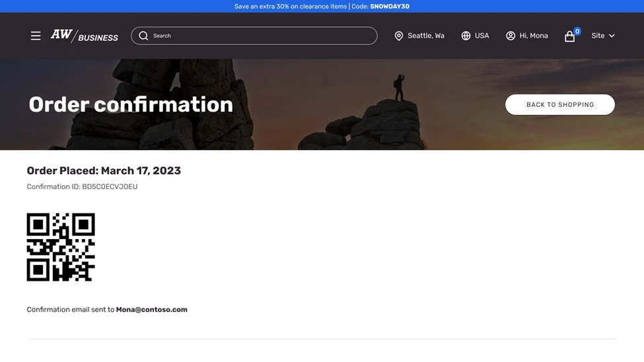Open the Hi, Mona account menu

pos(534,36)
